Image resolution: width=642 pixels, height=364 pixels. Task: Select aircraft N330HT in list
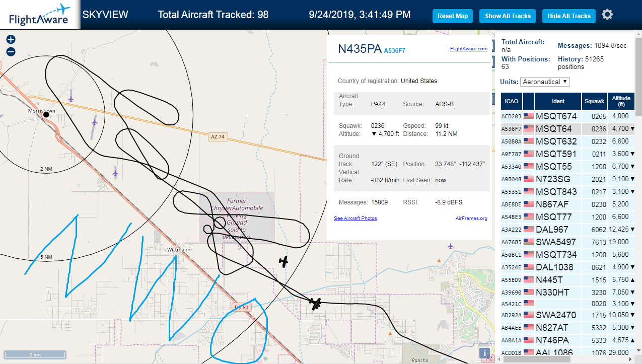[568, 293]
